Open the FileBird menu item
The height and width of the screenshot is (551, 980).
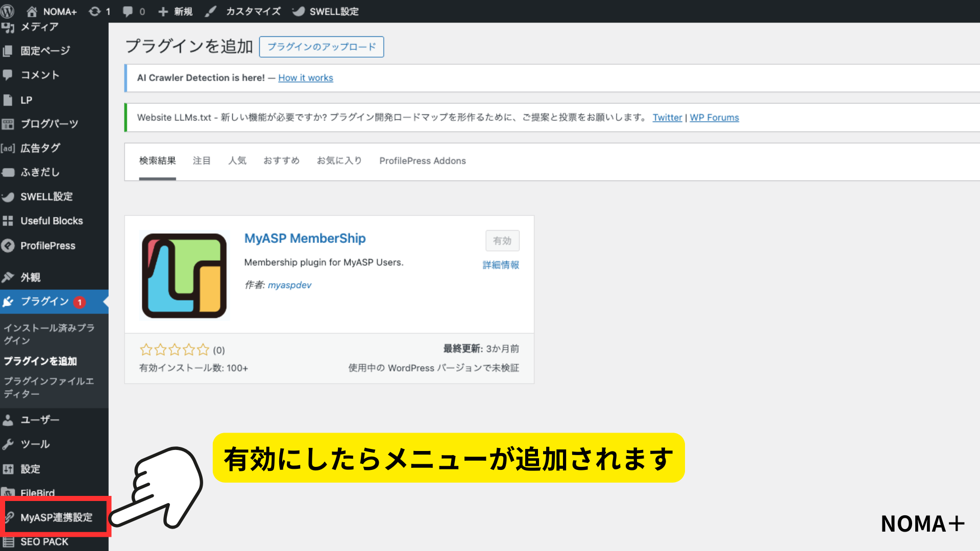click(37, 492)
